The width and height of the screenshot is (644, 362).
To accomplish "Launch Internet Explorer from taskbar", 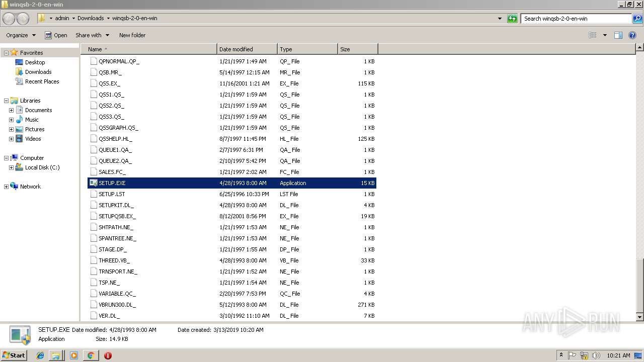I will click(x=40, y=355).
